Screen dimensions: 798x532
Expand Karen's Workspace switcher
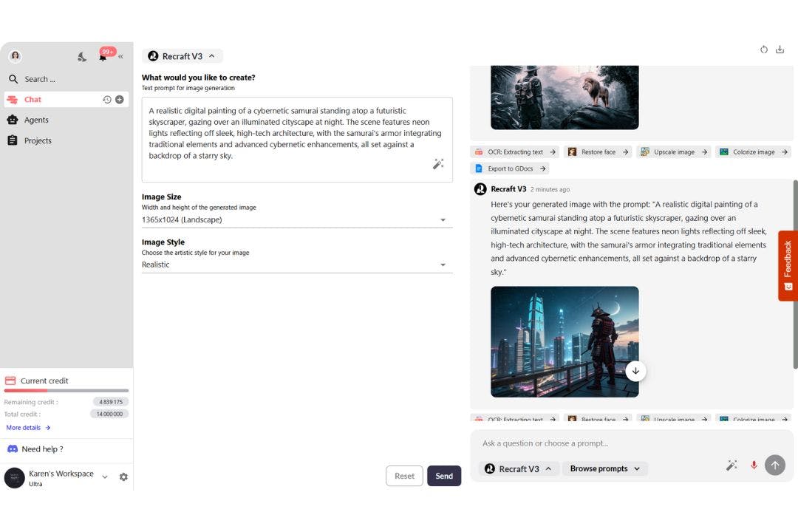point(105,477)
